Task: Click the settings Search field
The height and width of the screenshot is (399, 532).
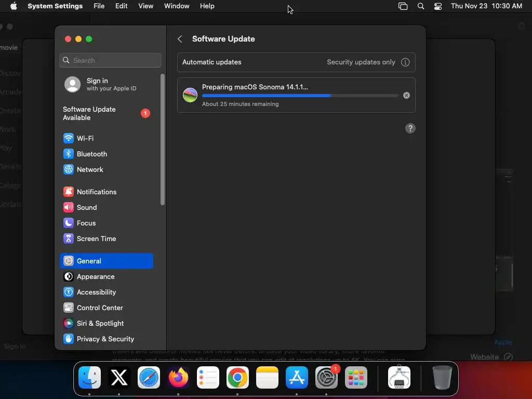Action: click(x=110, y=60)
